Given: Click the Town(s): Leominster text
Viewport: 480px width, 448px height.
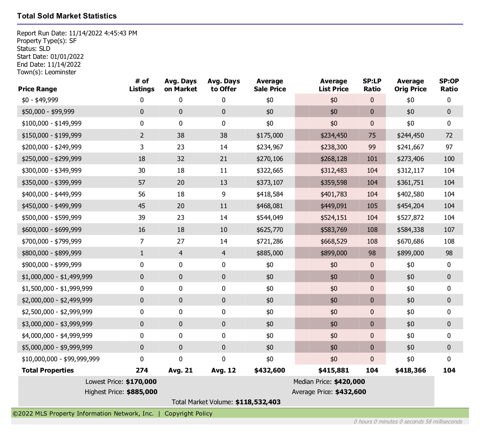Looking at the screenshot, I should click(46, 72).
